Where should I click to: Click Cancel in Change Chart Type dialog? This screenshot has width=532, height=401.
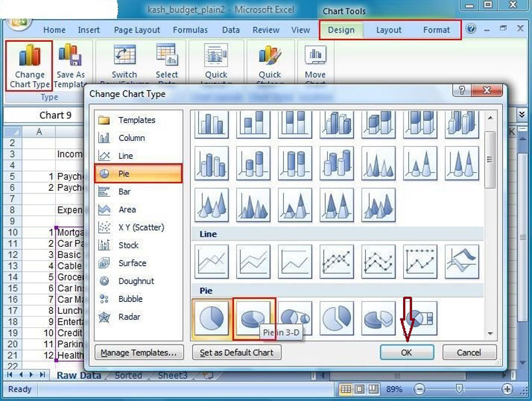click(x=469, y=352)
